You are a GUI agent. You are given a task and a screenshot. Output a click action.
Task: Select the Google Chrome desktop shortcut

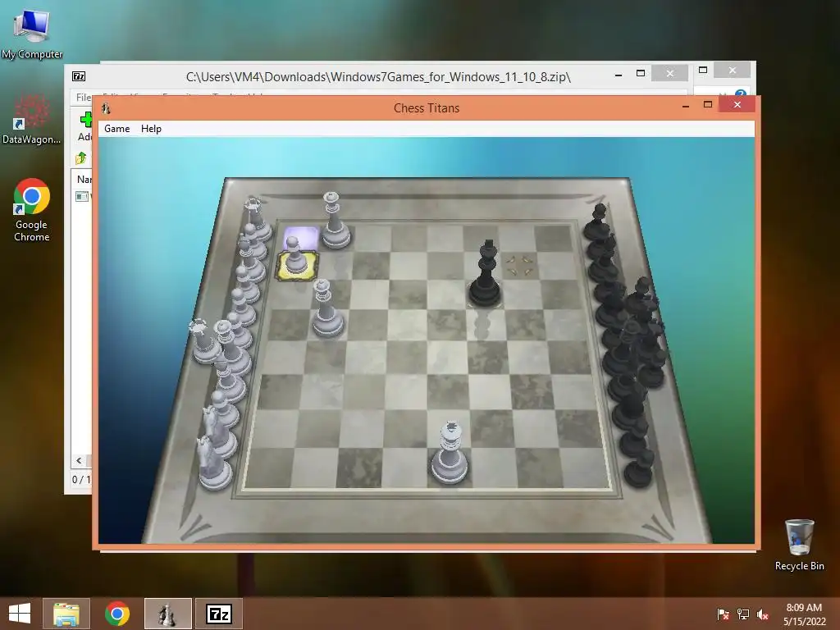point(32,210)
